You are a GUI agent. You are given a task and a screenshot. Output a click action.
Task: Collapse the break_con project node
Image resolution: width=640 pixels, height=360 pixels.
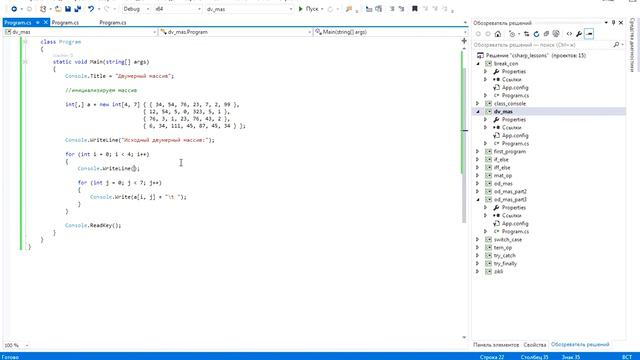478,64
